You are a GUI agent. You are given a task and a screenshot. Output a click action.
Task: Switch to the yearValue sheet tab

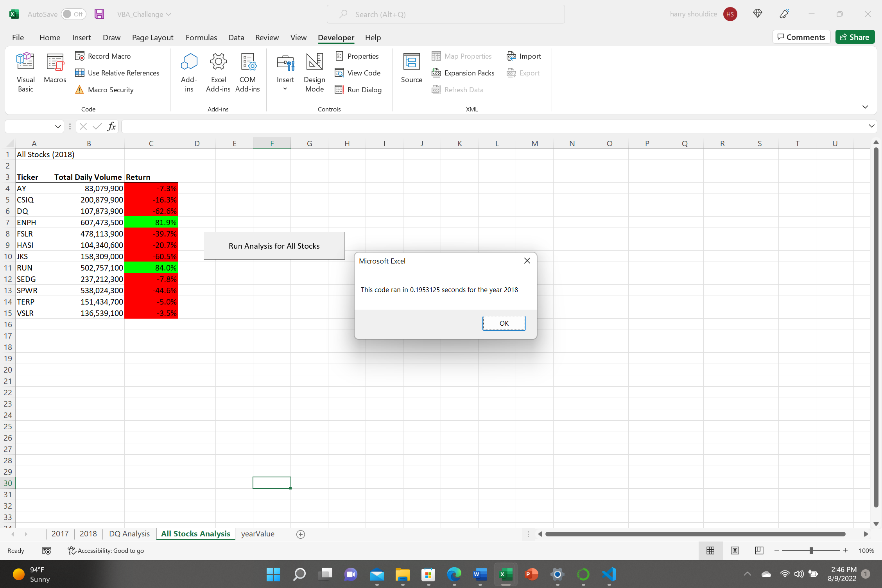[258, 534]
